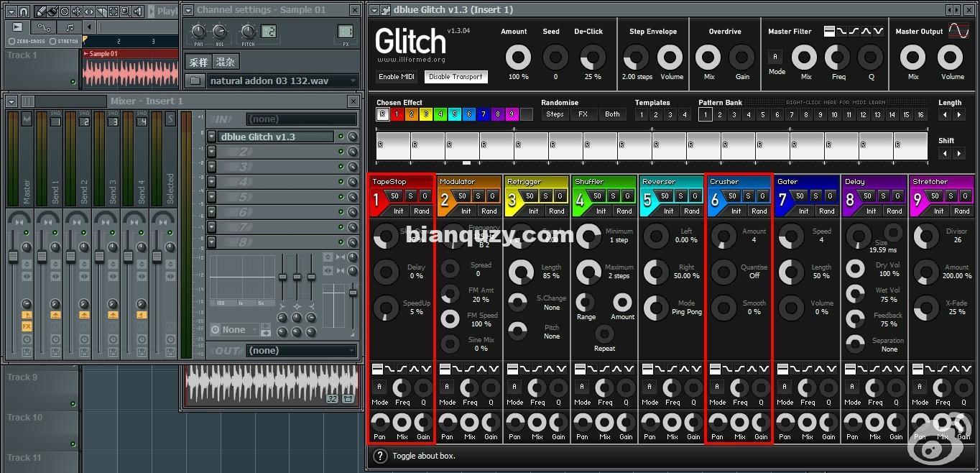Click the Master Output sine wave icon
This screenshot has height=473, width=980.
click(x=958, y=31)
